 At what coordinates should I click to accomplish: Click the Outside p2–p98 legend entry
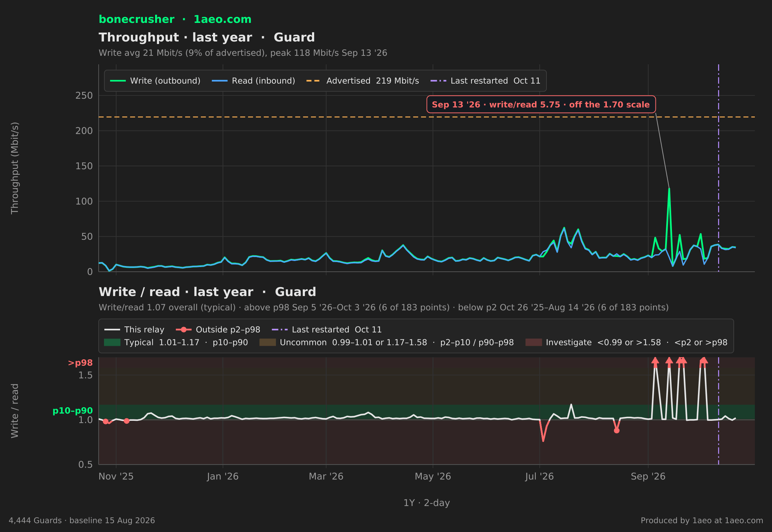[x=218, y=330]
